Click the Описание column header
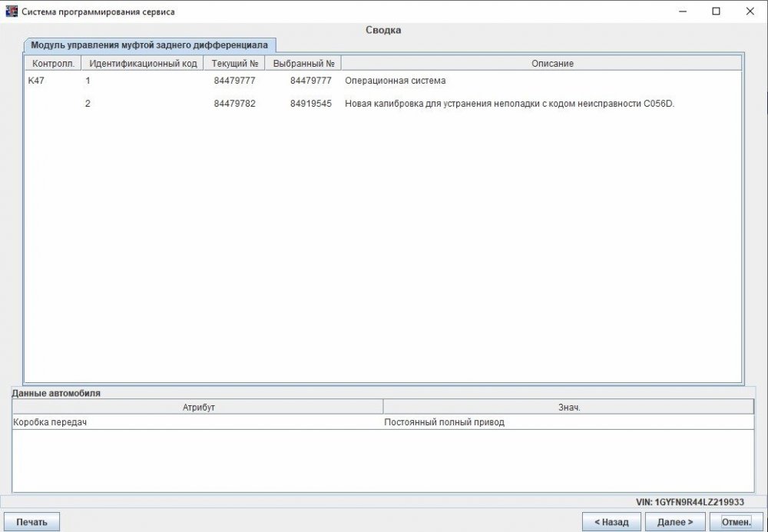Screen dimensions: 768x532 click(x=541, y=64)
